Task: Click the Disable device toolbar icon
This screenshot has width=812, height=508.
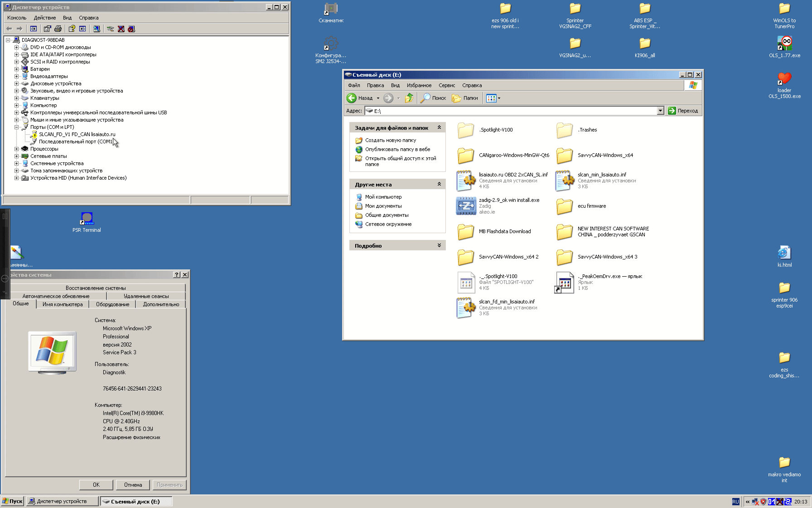Action: click(131, 29)
